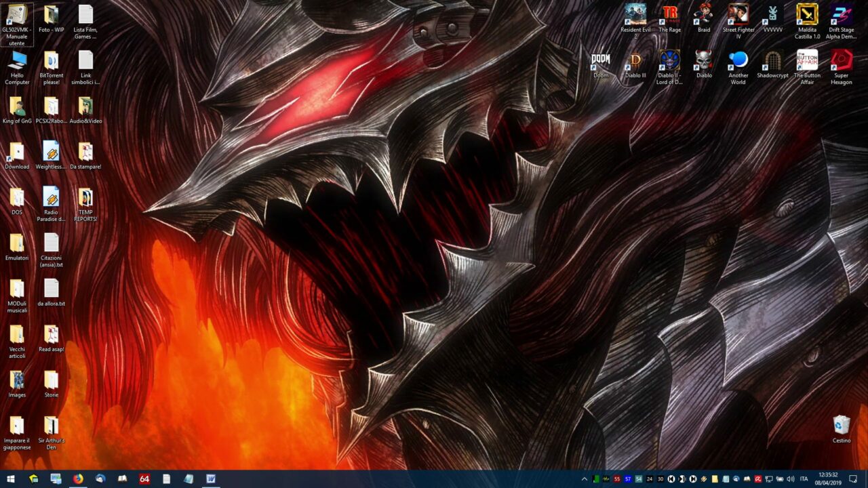
Task: Open Microsoft Word from the taskbar
Action: [x=211, y=479]
